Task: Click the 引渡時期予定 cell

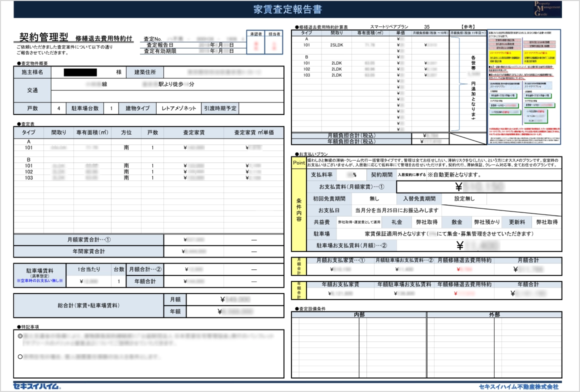Action: tap(220, 108)
